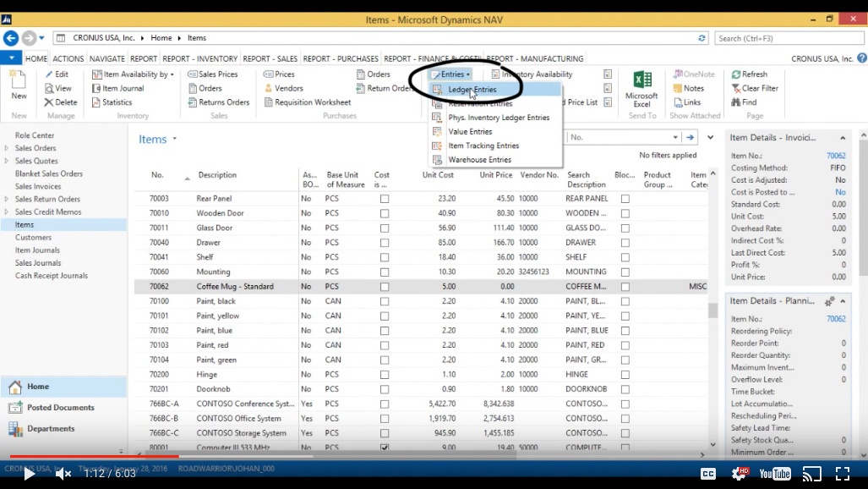The image size is (868, 489).
Task: Switch to the NAVIGATE ribbon tab
Action: (x=106, y=59)
